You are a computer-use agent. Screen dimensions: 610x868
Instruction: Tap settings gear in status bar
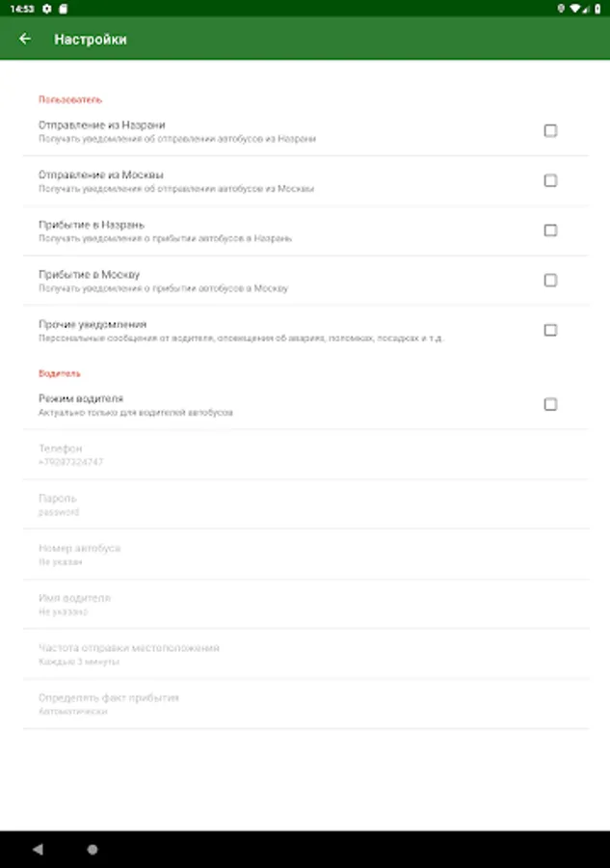(x=47, y=8)
